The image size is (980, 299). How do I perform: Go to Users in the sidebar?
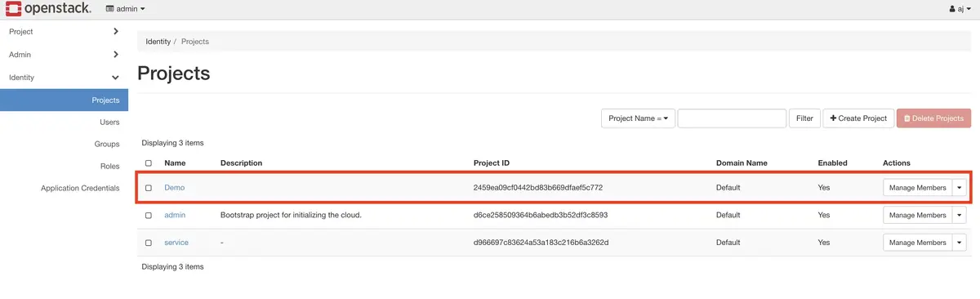coord(109,123)
